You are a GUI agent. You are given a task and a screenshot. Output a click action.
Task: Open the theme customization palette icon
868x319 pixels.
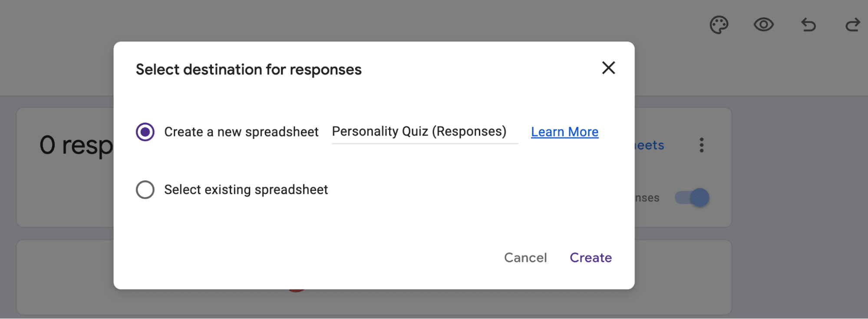click(x=719, y=25)
